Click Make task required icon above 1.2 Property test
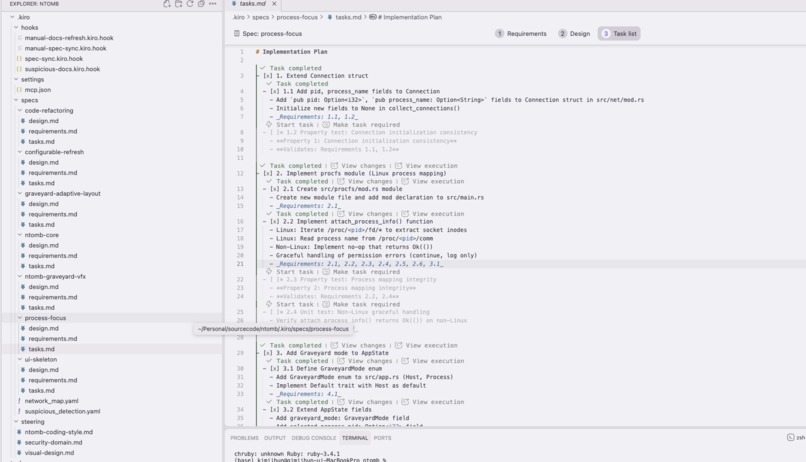This screenshot has height=462, width=806. (326, 124)
